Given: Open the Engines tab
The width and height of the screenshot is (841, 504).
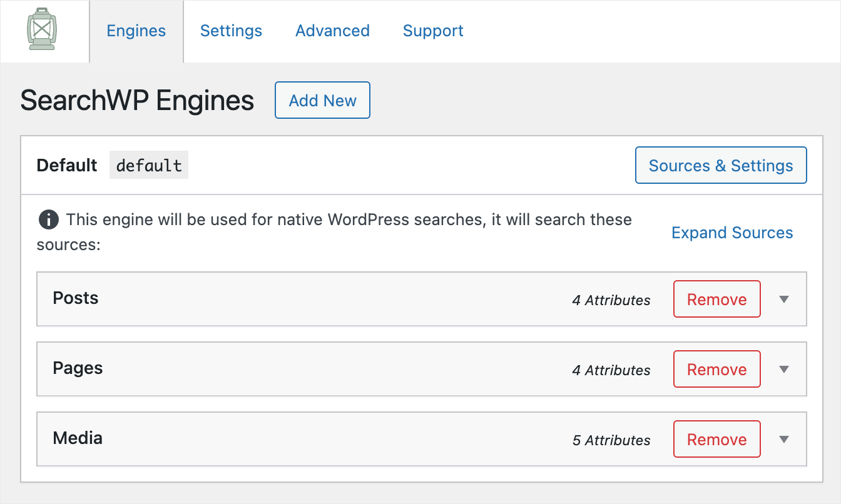Looking at the screenshot, I should click(136, 31).
